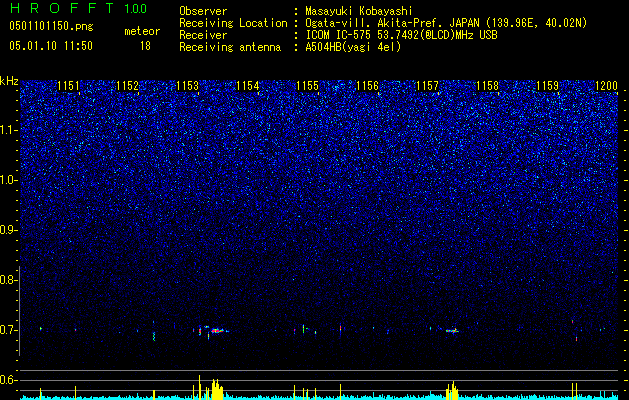629x400 pixels.
Task: Select the observer name Masayuki Kobayashi
Action: [359, 11]
